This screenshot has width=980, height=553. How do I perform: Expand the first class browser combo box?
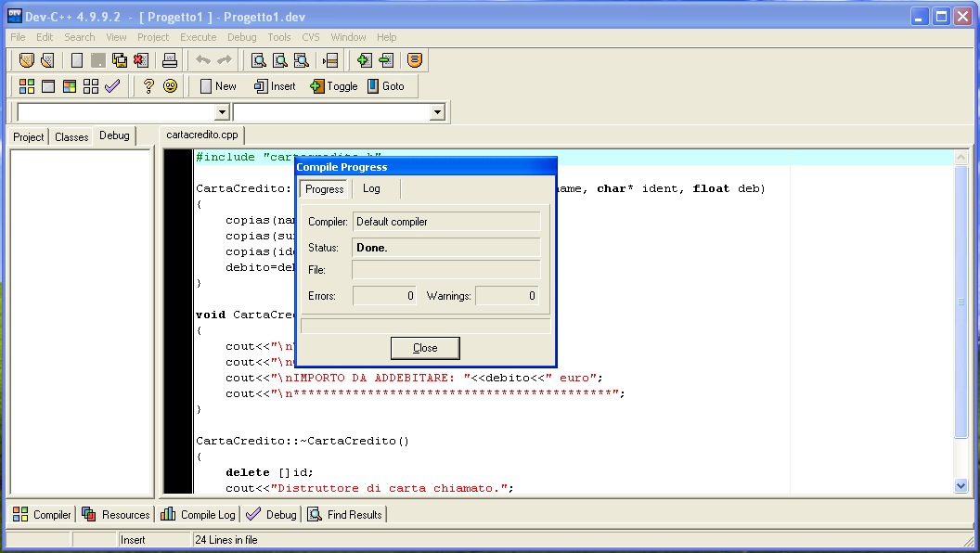(x=222, y=112)
